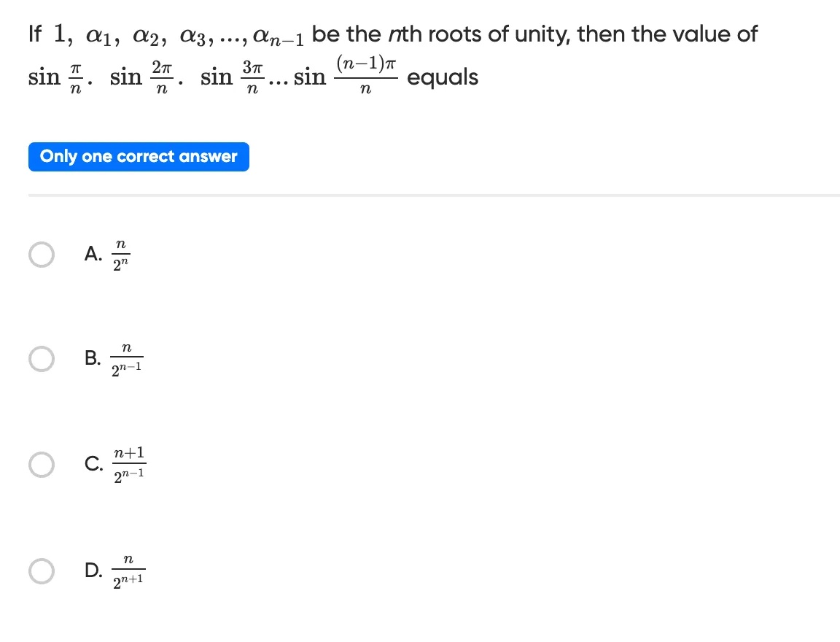The width and height of the screenshot is (840, 642).
Task: Click the option C label text
Action: (x=93, y=463)
